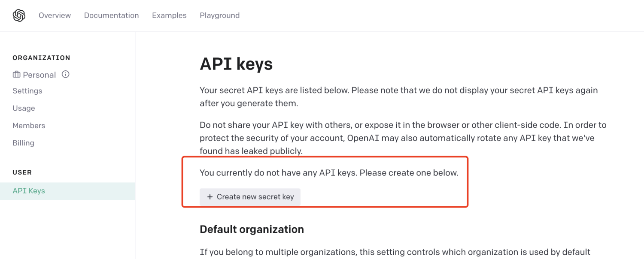Open the Overview page in top navigation
This screenshot has height=259, width=644.
55,15
